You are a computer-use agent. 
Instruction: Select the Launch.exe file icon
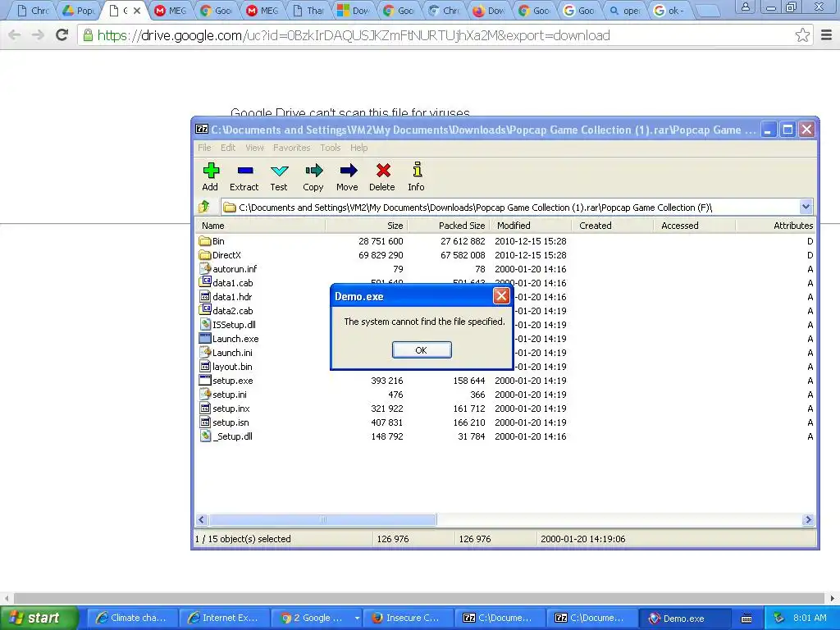click(x=204, y=339)
